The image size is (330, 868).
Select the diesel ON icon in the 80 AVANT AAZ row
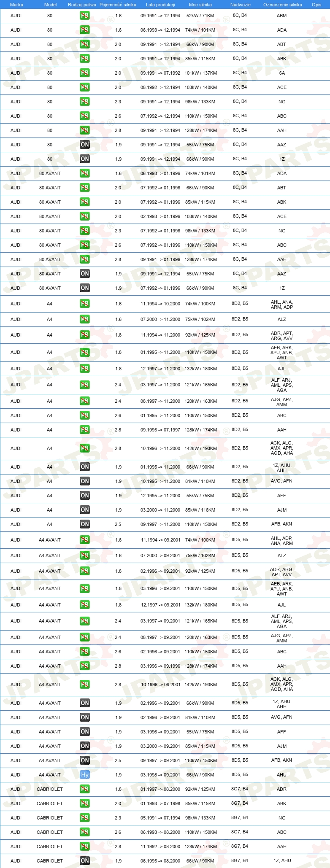(x=84, y=274)
